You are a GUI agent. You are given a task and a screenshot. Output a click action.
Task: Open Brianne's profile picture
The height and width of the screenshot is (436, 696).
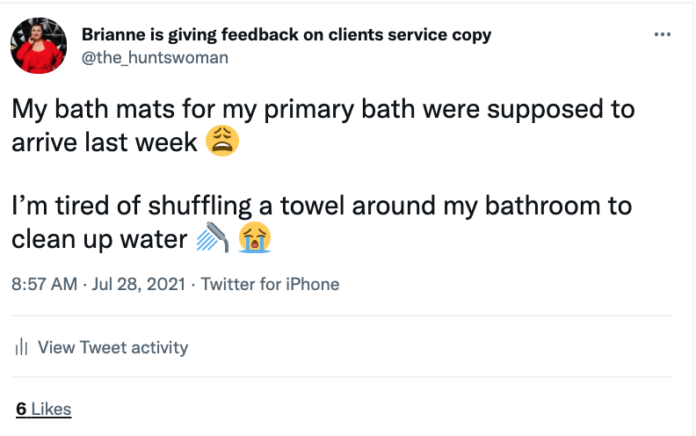click(39, 45)
